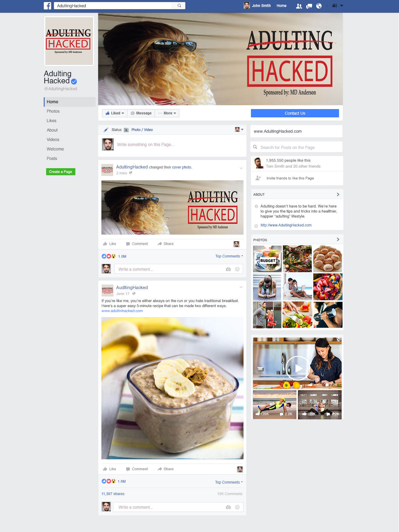Like the cover photo post
This screenshot has height=532, width=399.
pos(109,244)
